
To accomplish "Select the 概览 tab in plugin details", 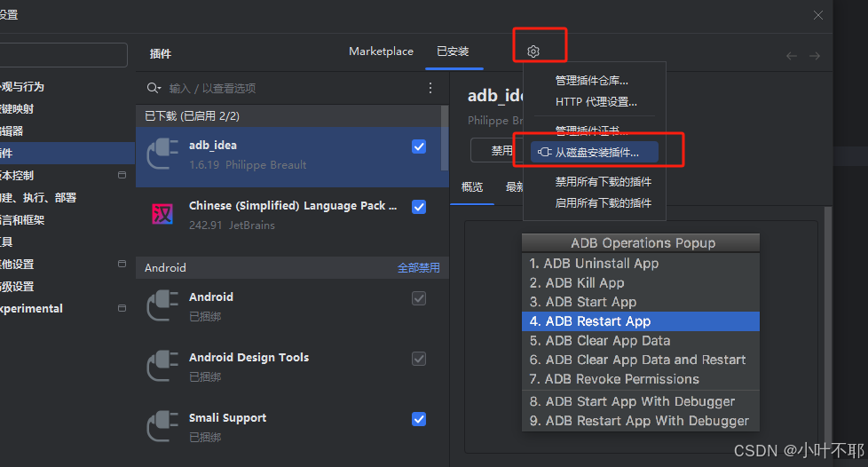I will (x=472, y=187).
